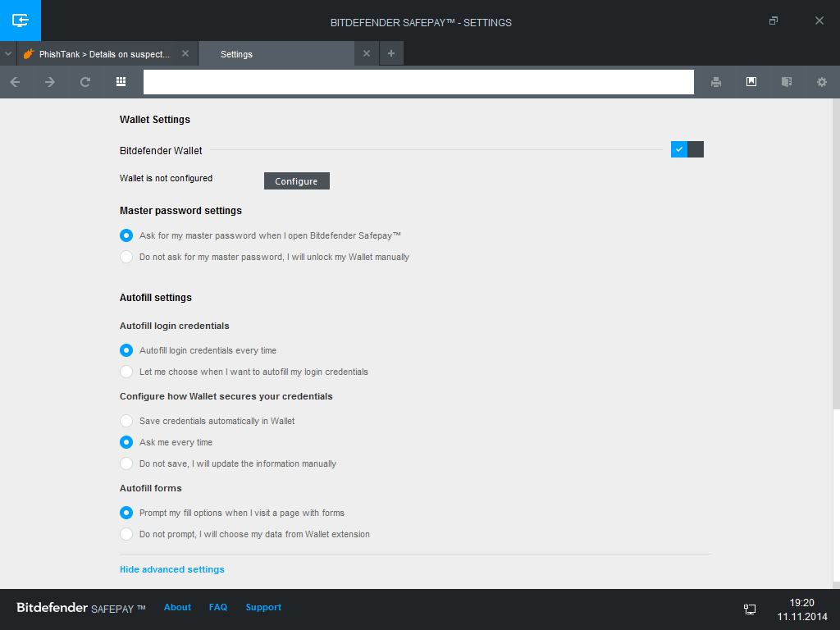Click the Configure wallet button
Viewport: 840px width, 630px height.
297,181
